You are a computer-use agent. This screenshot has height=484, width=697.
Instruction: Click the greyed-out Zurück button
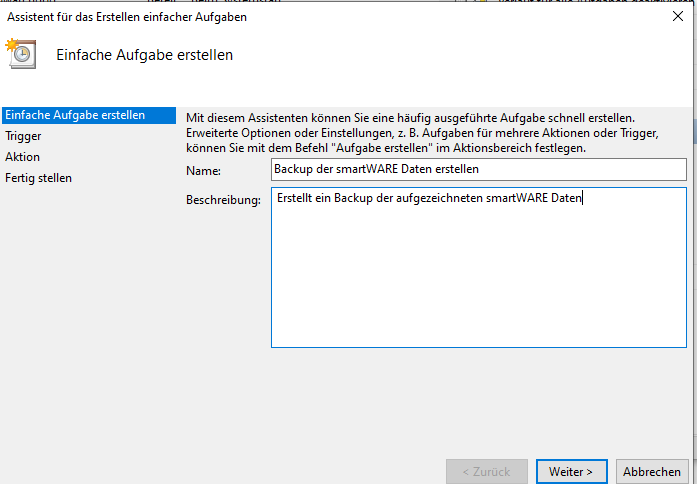pos(485,471)
